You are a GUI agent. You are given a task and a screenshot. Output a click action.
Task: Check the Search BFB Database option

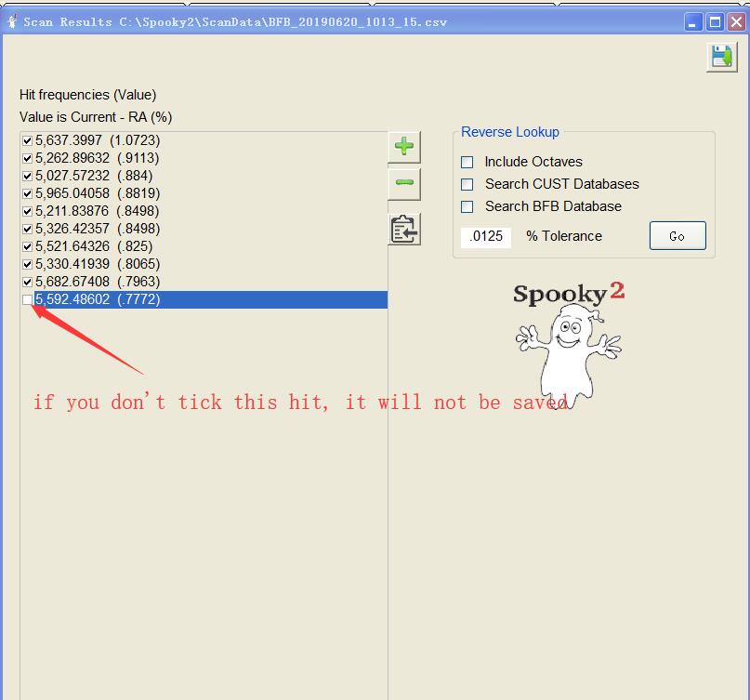467,206
